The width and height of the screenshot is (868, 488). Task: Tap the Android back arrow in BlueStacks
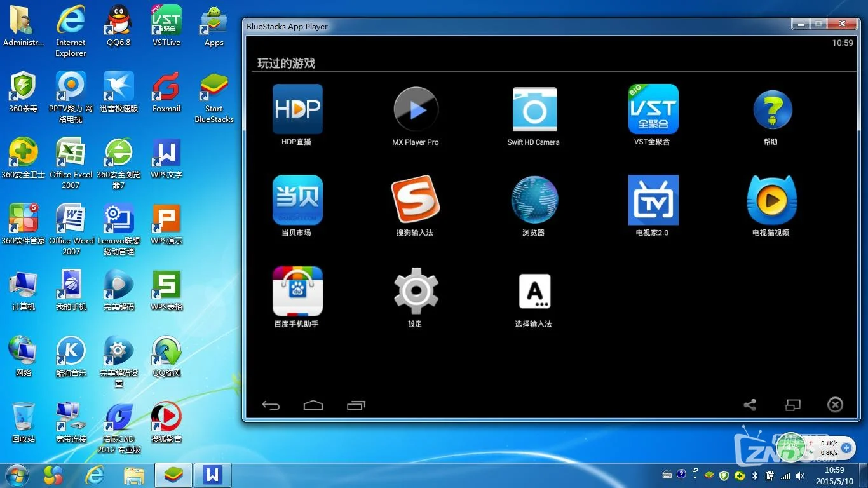tap(271, 405)
